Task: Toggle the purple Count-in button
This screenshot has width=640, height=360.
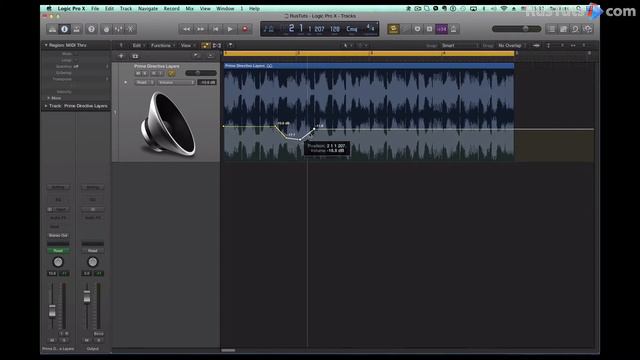Action: 442,29
